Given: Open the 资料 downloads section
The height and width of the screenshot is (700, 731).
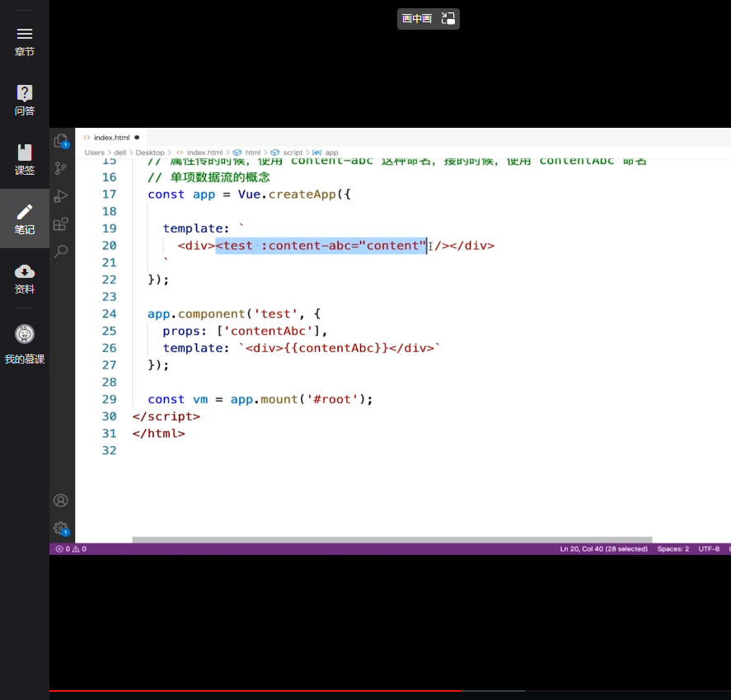Looking at the screenshot, I should pos(25,279).
